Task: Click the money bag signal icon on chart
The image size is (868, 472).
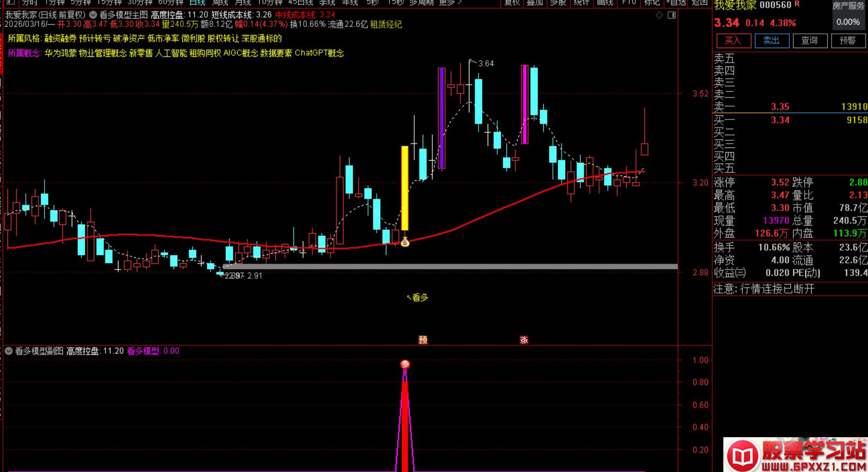Action: (x=405, y=242)
